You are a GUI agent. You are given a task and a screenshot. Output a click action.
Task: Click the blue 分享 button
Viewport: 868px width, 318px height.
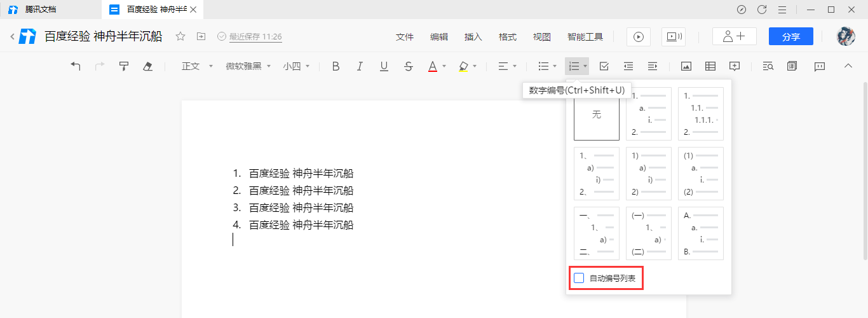point(790,37)
